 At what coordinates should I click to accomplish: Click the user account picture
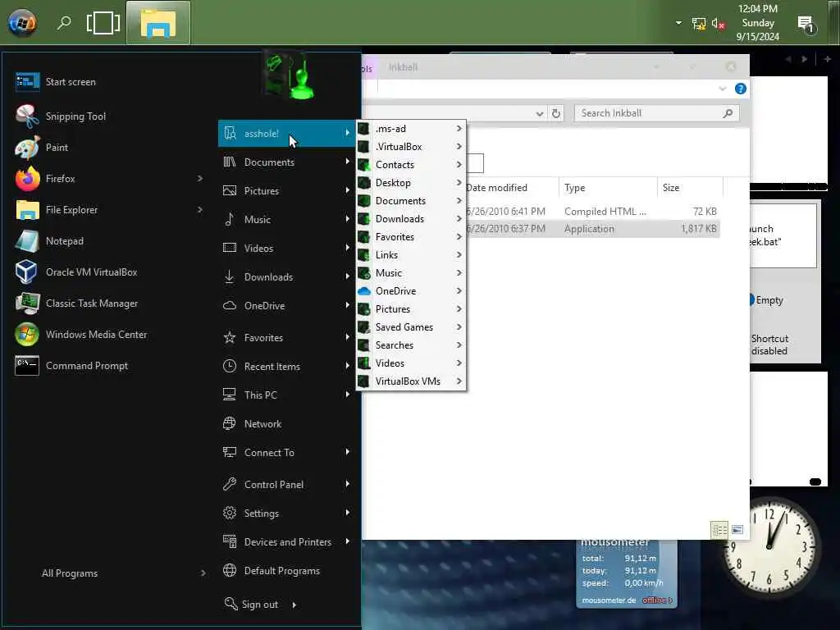pos(290,75)
